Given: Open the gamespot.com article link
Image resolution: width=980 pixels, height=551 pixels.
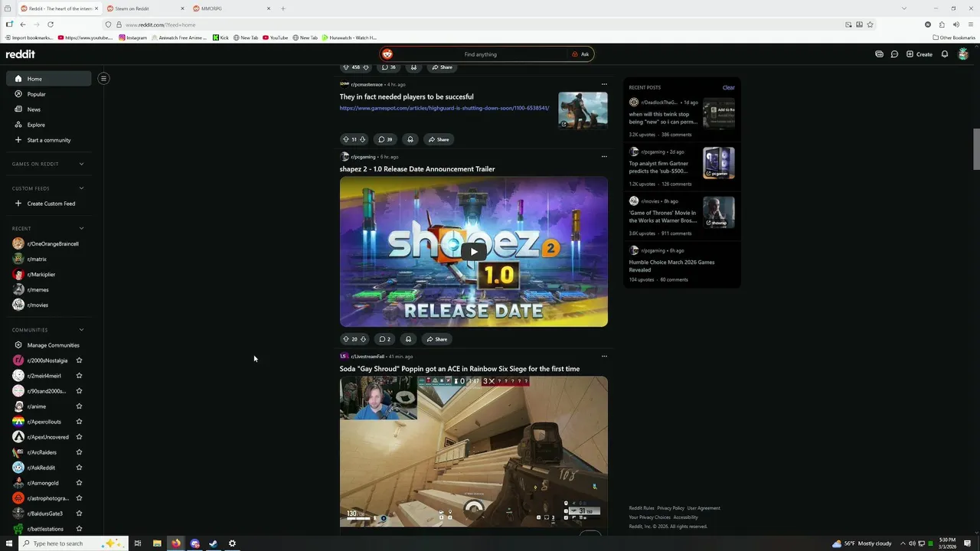Looking at the screenshot, I should [x=444, y=108].
